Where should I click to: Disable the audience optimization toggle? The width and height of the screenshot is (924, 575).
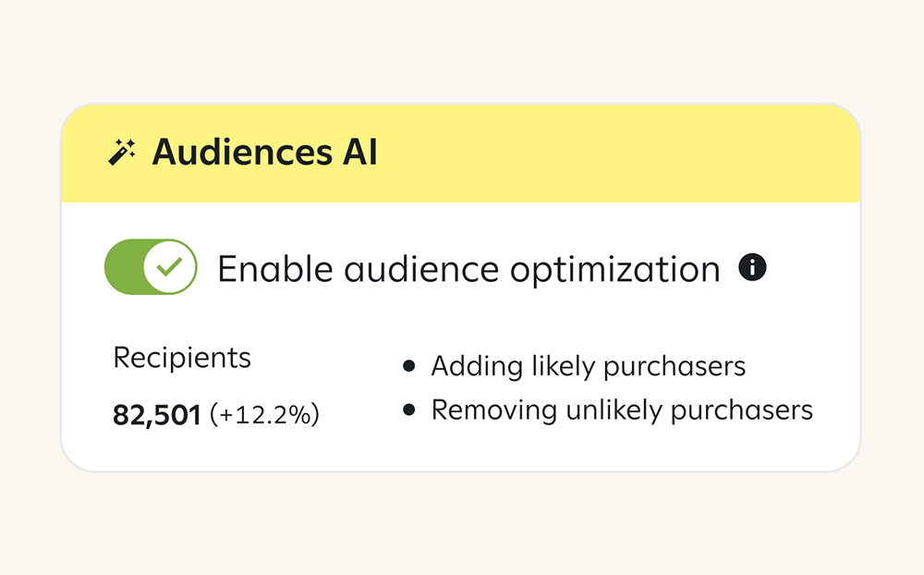click(151, 266)
